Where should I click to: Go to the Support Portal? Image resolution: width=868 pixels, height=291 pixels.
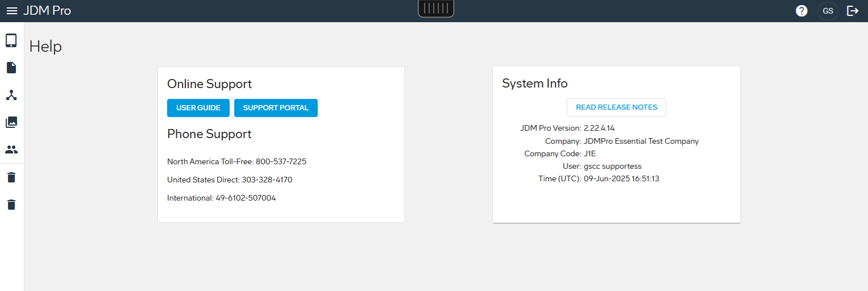[x=276, y=108]
